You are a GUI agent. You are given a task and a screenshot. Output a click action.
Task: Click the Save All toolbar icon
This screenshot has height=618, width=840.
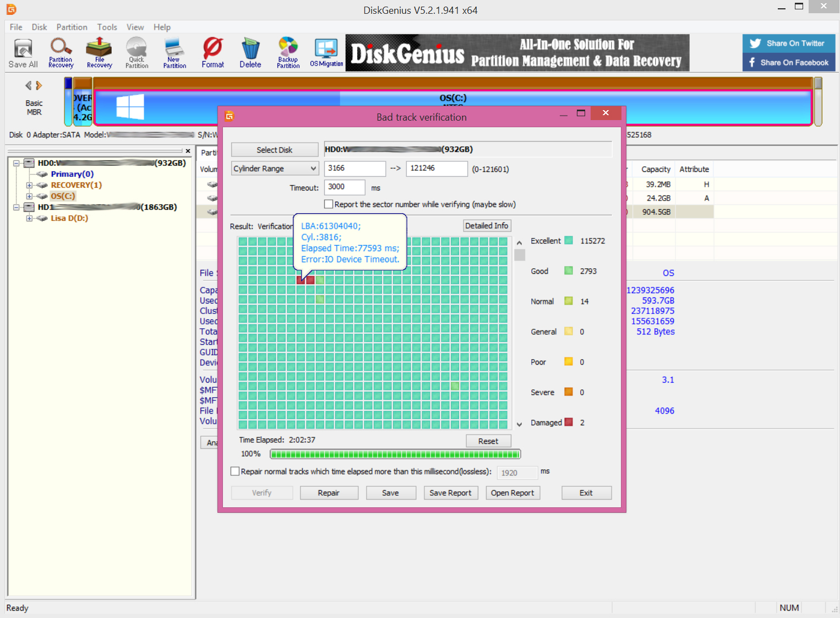point(23,53)
